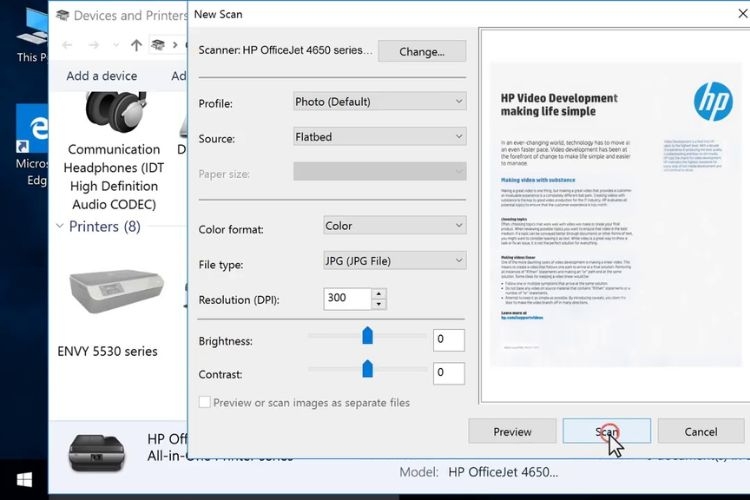Click the Contrast slider handle

click(367, 369)
